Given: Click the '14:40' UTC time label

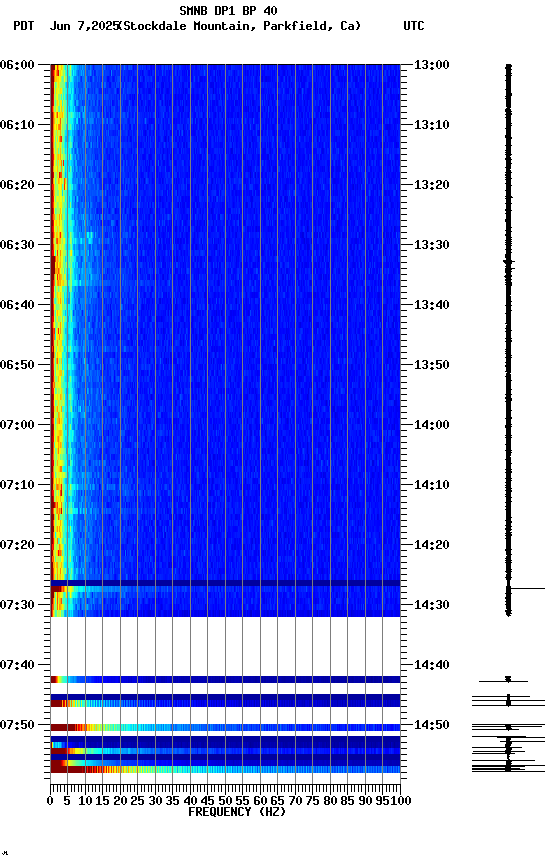Looking at the screenshot, I should tap(432, 666).
